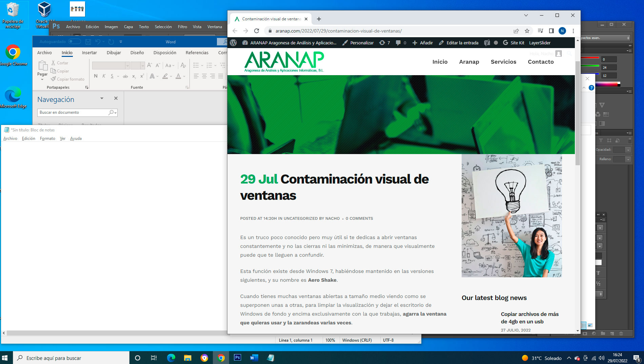Open Word font color A button
Viewport: 644px width, 364px height.
[x=178, y=76]
